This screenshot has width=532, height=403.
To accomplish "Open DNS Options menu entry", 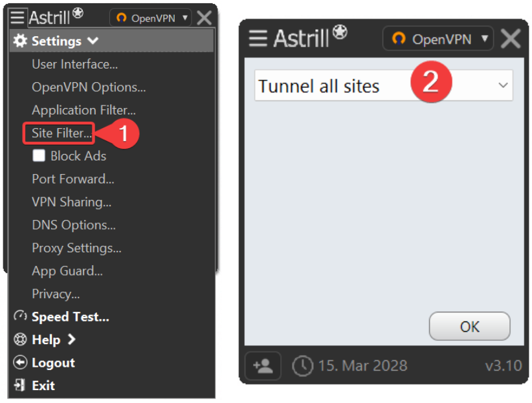I will [74, 224].
